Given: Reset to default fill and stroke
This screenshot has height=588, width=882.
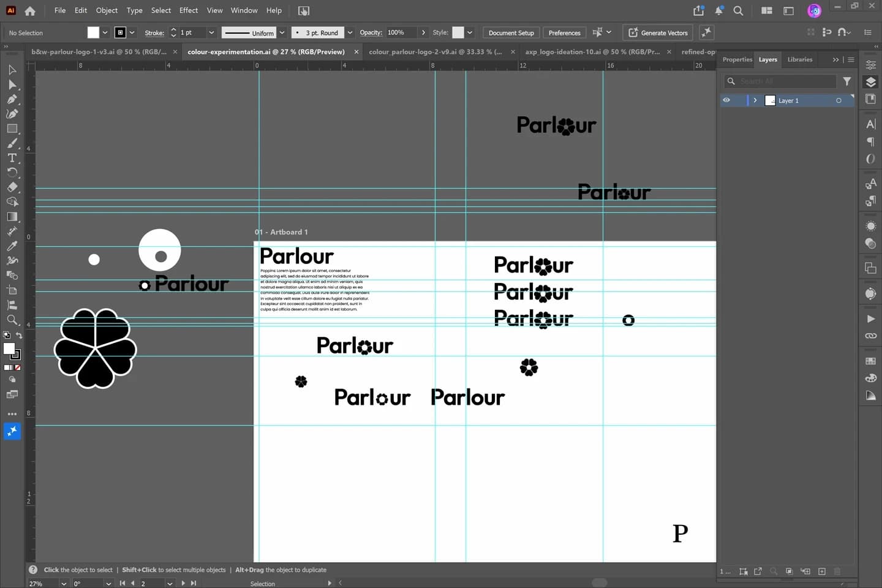Looking at the screenshot, I should click(7, 336).
